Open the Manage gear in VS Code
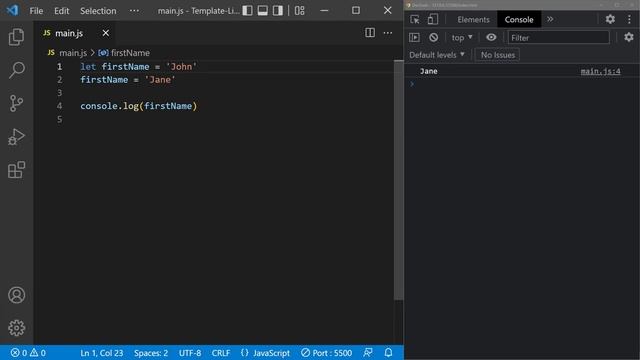Image resolution: width=640 pixels, height=360 pixels. coord(16,328)
